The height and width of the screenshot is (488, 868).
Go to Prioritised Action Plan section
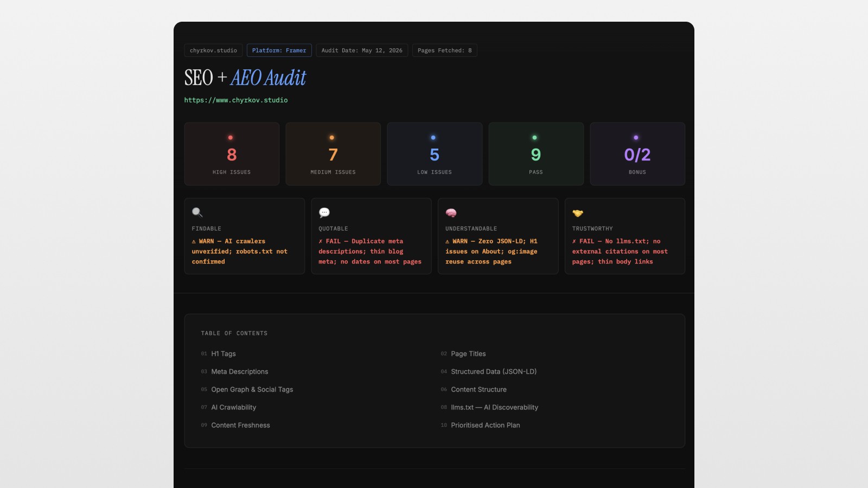tap(486, 425)
